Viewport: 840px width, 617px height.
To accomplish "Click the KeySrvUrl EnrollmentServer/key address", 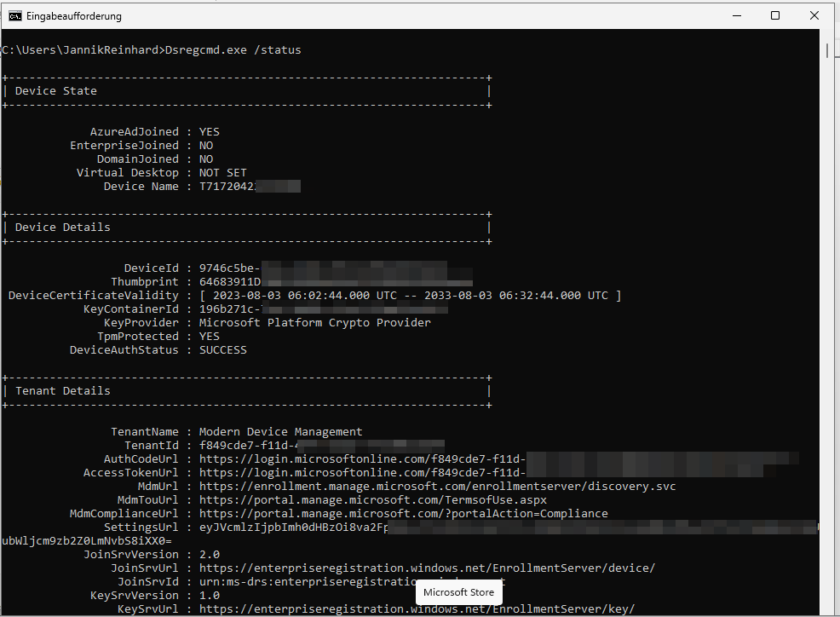I will (x=417, y=609).
